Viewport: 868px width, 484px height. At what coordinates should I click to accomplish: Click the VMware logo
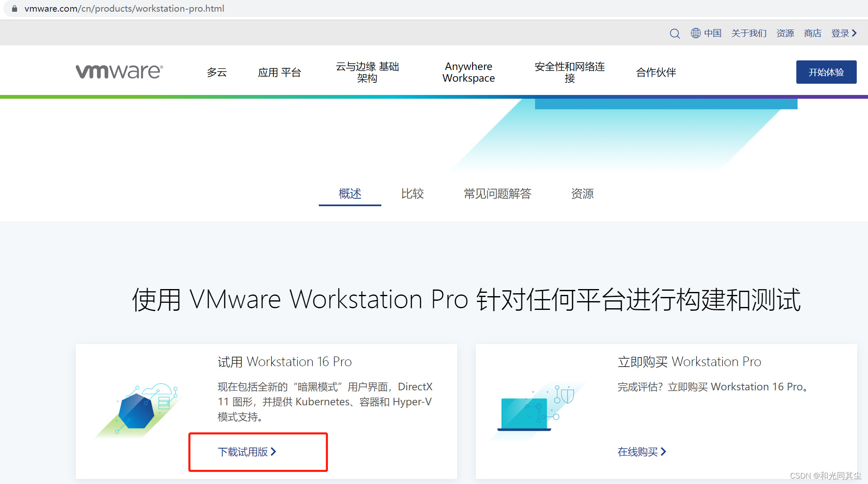(119, 72)
